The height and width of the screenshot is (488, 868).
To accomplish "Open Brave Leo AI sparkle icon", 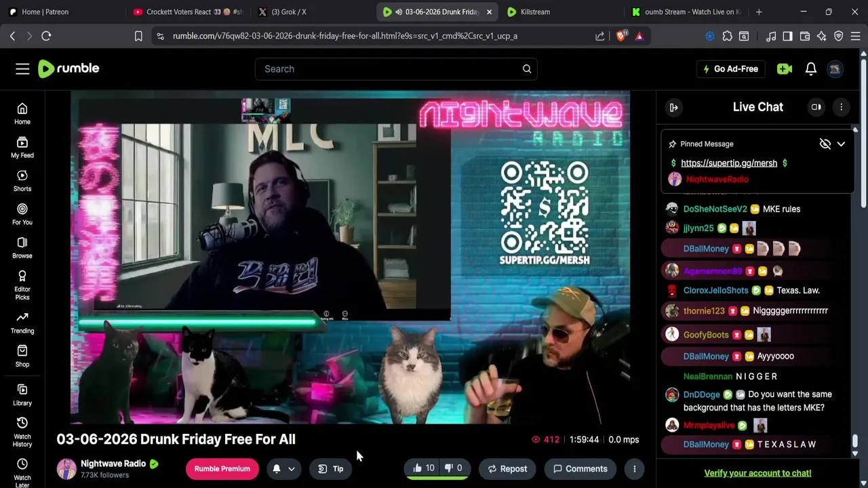I will pyautogui.click(x=822, y=36).
